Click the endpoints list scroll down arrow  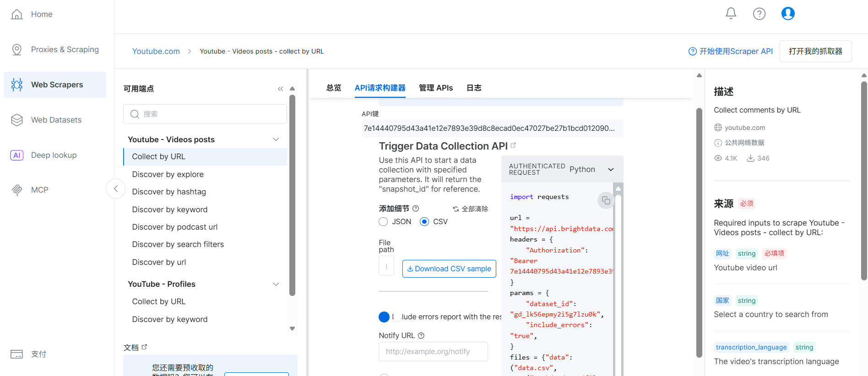tap(292, 328)
